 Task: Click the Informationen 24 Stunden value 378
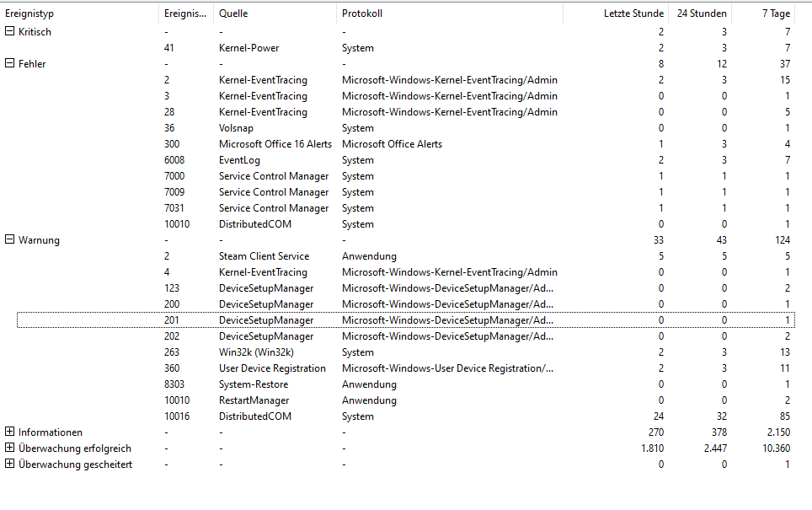coord(719,432)
